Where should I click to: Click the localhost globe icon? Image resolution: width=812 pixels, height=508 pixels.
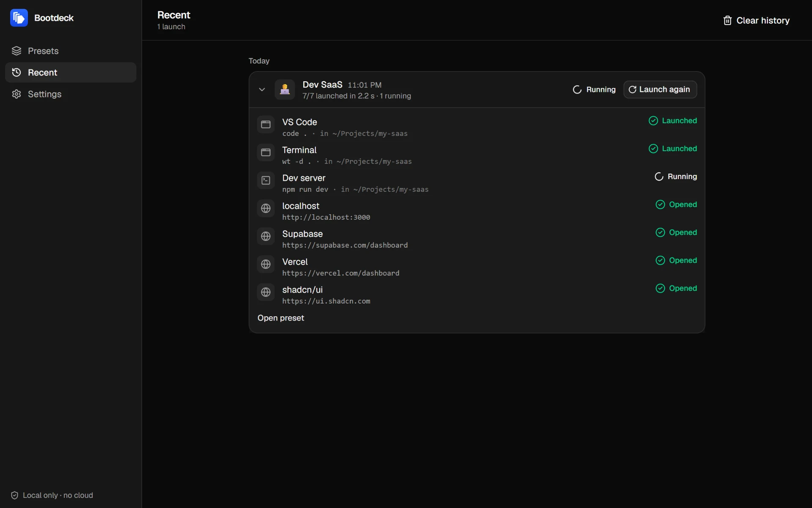pos(266,208)
